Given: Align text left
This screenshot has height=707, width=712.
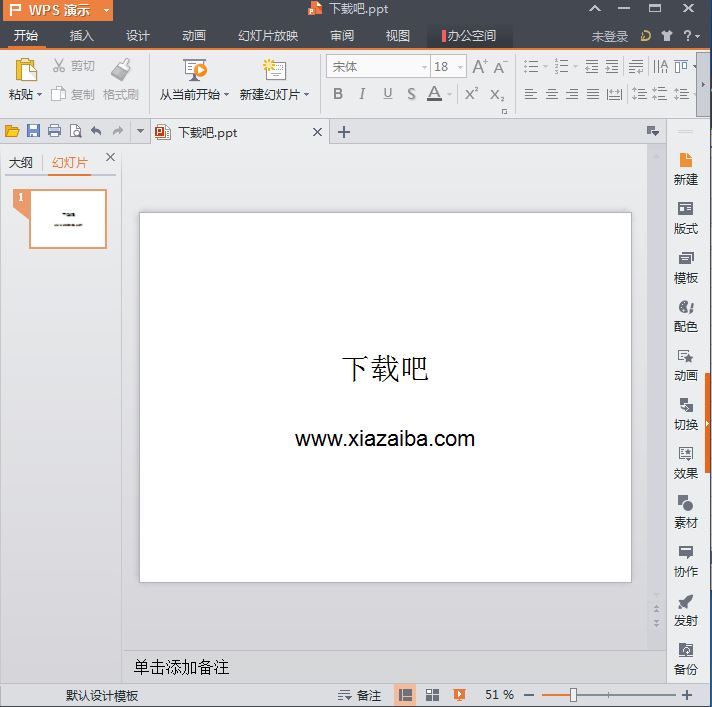Looking at the screenshot, I should pyautogui.click(x=531, y=94).
